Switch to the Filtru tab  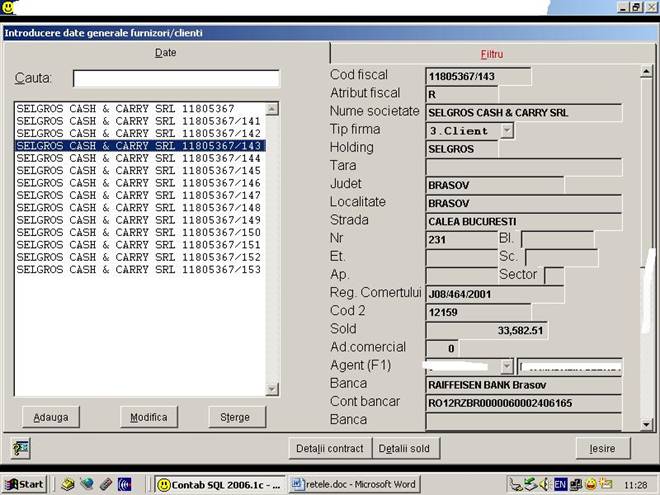[x=491, y=52]
